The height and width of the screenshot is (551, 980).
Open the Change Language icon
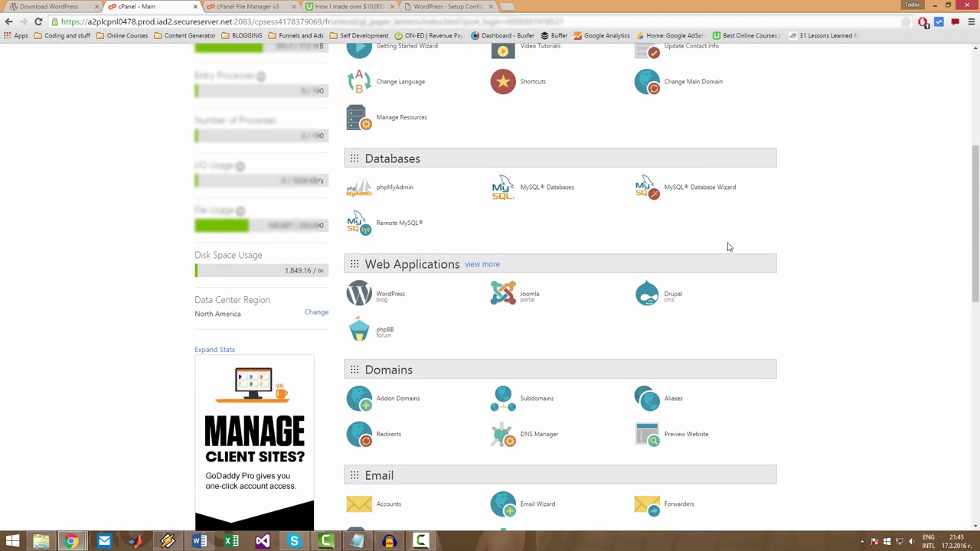pos(359,81)
